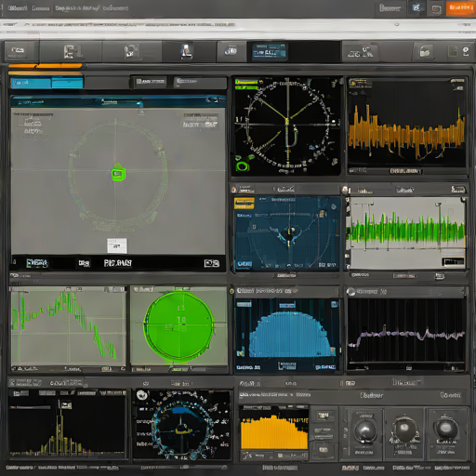The image size is (476, 476).
Task: Click the yellow dot icon heading the blue histogram panel
Action: [231, 291]
